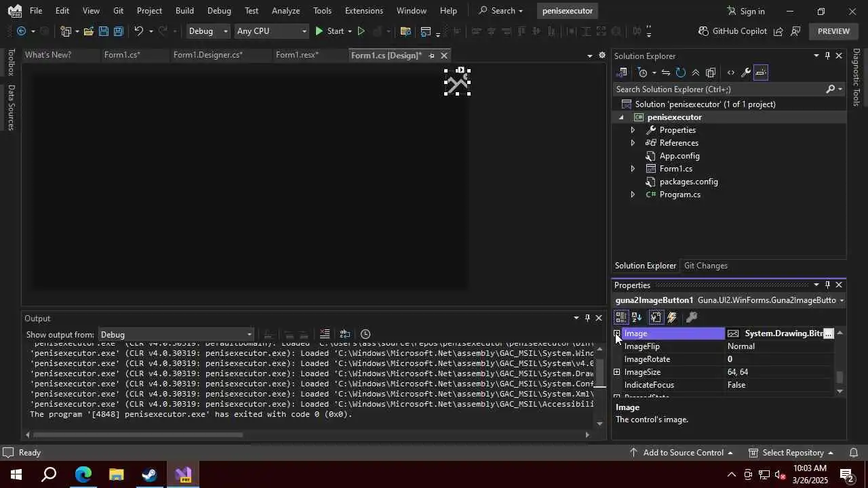Select App.config in Solution Explorer
Viewport: 868px width, 488px height.
click(x=679, y=156)
